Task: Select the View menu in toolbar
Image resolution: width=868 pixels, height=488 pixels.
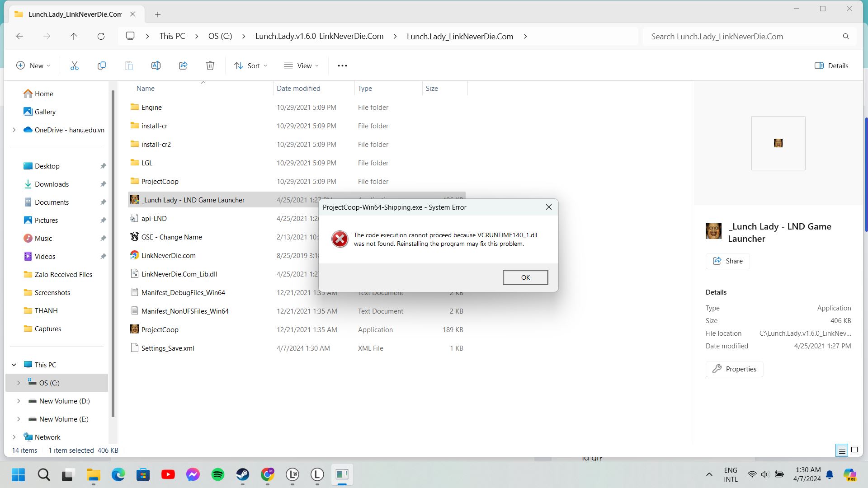Action: 304,65
